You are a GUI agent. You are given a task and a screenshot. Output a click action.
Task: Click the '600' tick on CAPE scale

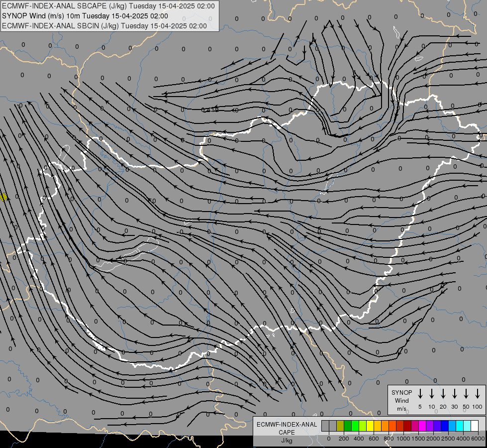click(374, 439)
